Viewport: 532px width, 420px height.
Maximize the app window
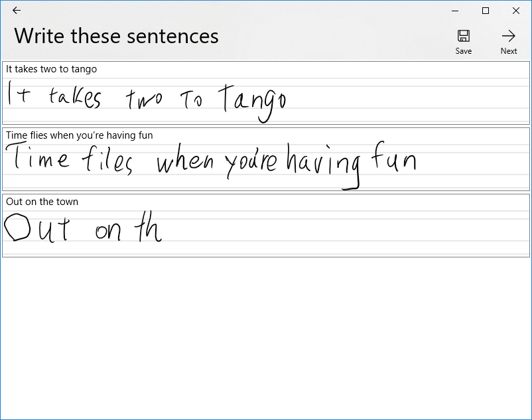486,11
